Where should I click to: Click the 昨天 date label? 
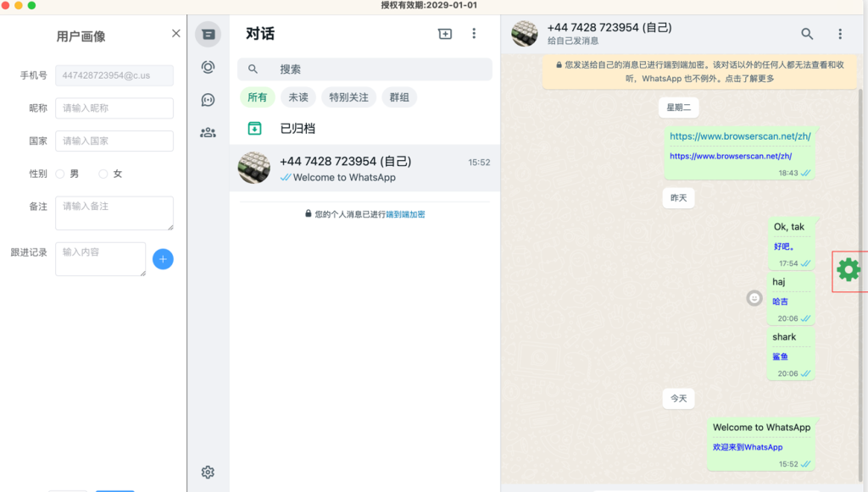tap(679, 198)
